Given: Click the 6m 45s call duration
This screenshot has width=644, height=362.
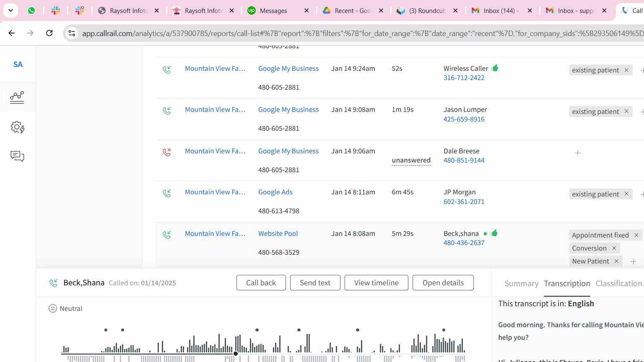Looking at the screenshot, I should point(402,192).
